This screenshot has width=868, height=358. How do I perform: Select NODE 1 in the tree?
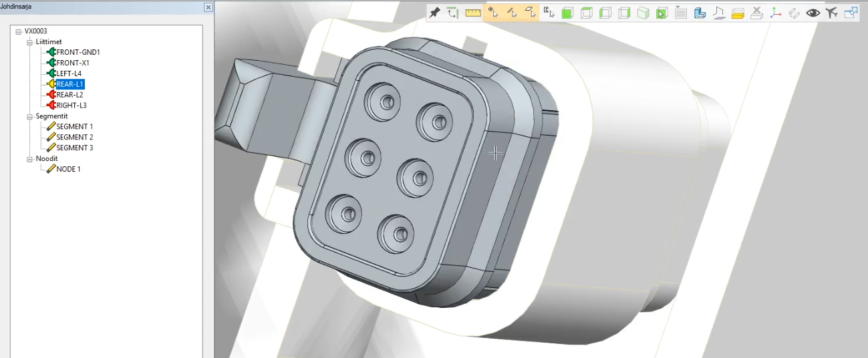tap(68, 170)
